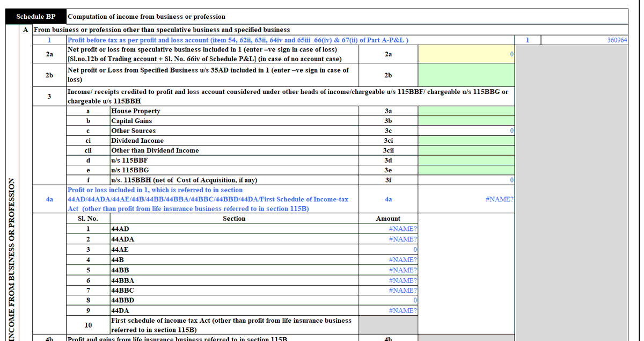644x341 pixels.
Task: Select the 44AE amount cell showing 0
Action: [388, 250]
